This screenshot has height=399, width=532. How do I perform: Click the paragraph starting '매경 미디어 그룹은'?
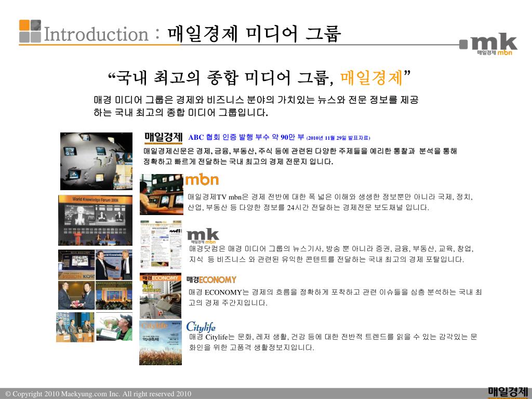point(256,106)
